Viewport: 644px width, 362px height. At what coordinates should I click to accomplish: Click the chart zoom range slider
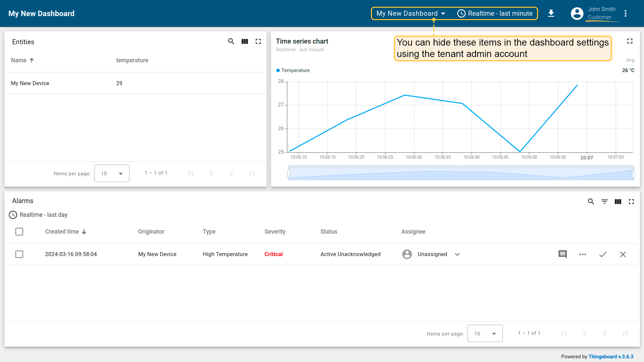[x=461, y=174]
